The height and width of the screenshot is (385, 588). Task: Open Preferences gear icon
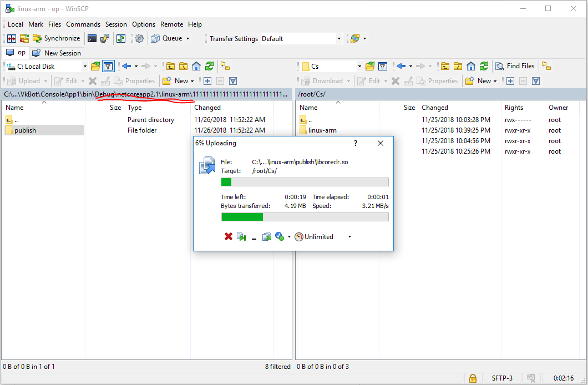(139, 38)
